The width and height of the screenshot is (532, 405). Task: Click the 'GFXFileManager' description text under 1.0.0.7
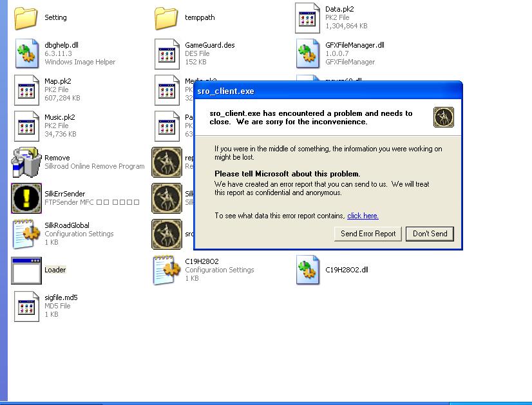click(x=350, y=62)
